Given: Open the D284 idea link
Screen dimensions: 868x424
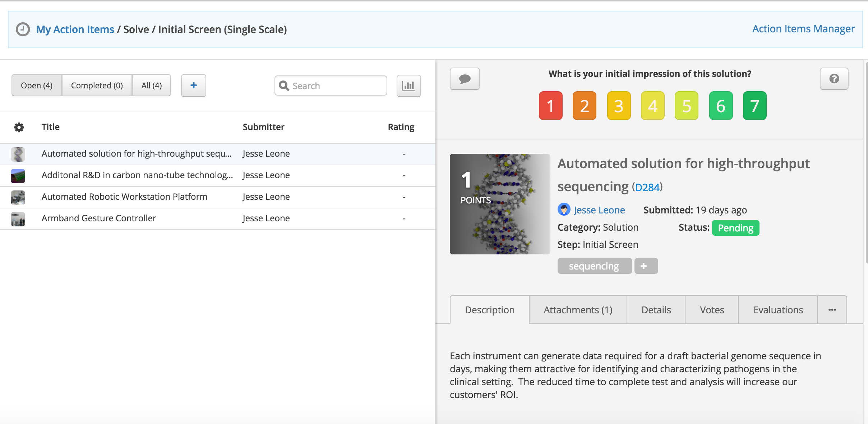Looking at the screenshot, I should click(647, 187).
